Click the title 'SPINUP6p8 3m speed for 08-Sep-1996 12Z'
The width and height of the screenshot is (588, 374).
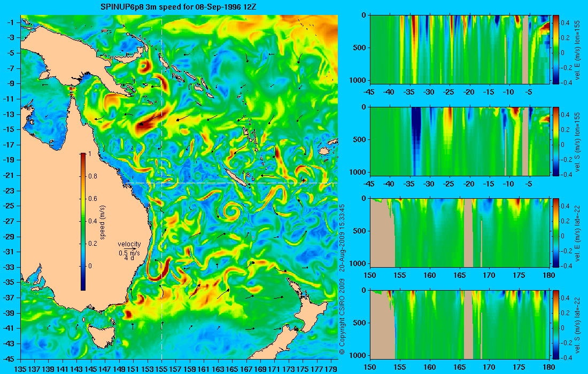pyautogui.click(x=179, y=7)
